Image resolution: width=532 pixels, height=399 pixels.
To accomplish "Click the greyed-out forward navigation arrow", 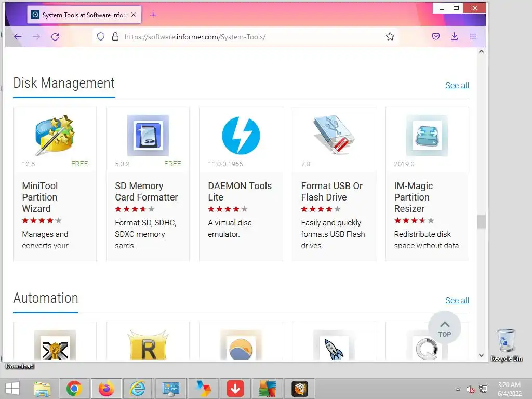I will coord(36,37).
